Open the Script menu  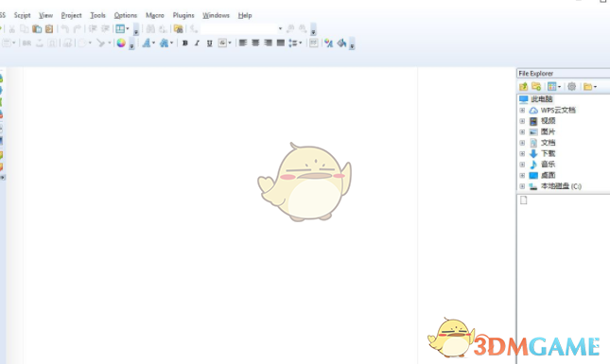[22, 15]
